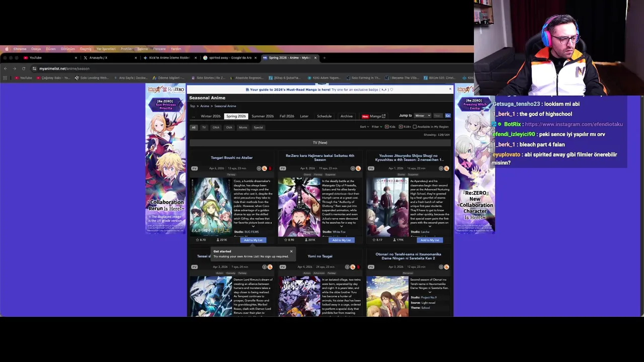This screenshot has width=644, height=362.
Task: Click the PV badge for Tongari Boushi
Action: pos(194,168)
